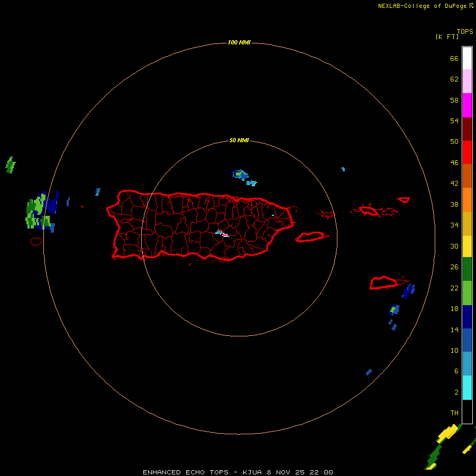Click the 38 legend value
The width and height of the screenshot is (476, 476).
[x=454, y=205]
